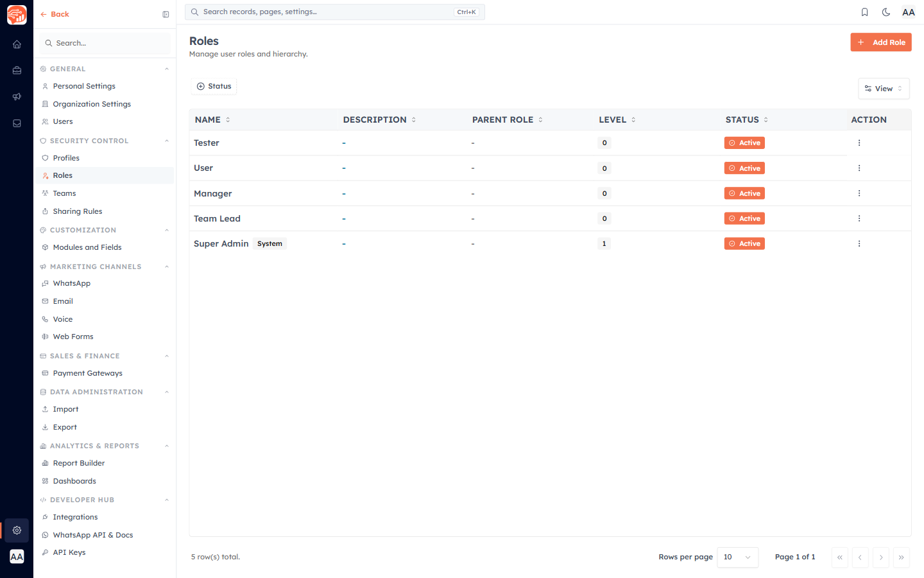Focus the global search records field
The image size is (924, 578).
point(334,12)
